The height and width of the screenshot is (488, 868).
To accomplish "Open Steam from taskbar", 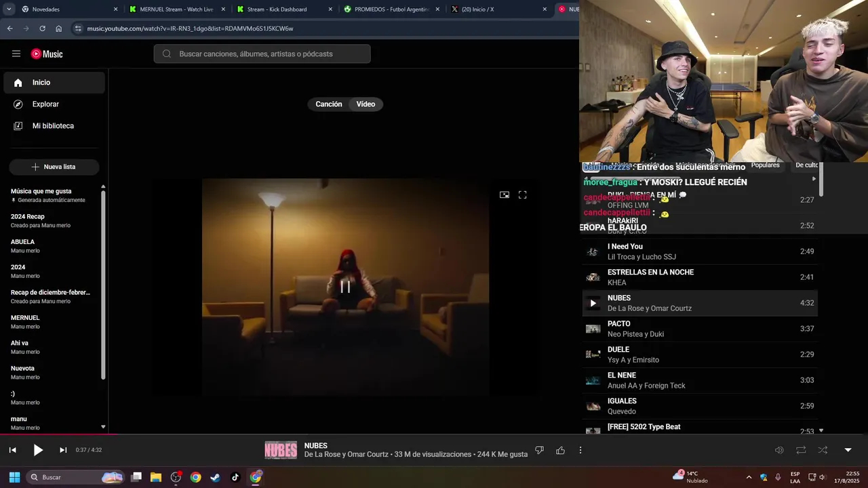I will point(215,477).
